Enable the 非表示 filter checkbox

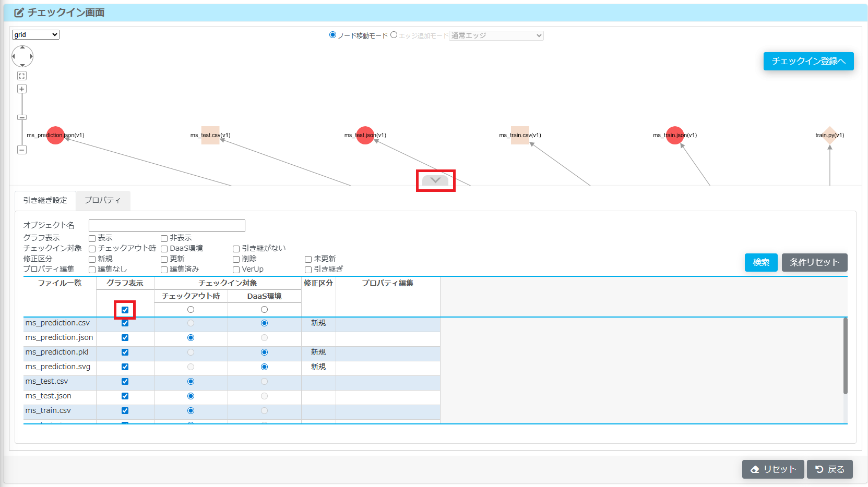point(164,238)
